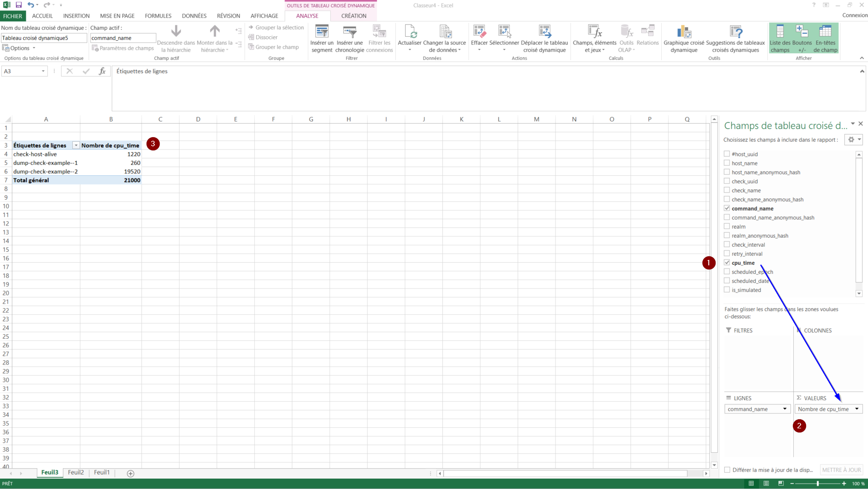Open command_name dropdown in LIGNES area
The image size is (868, 489).
click(784, 409)
